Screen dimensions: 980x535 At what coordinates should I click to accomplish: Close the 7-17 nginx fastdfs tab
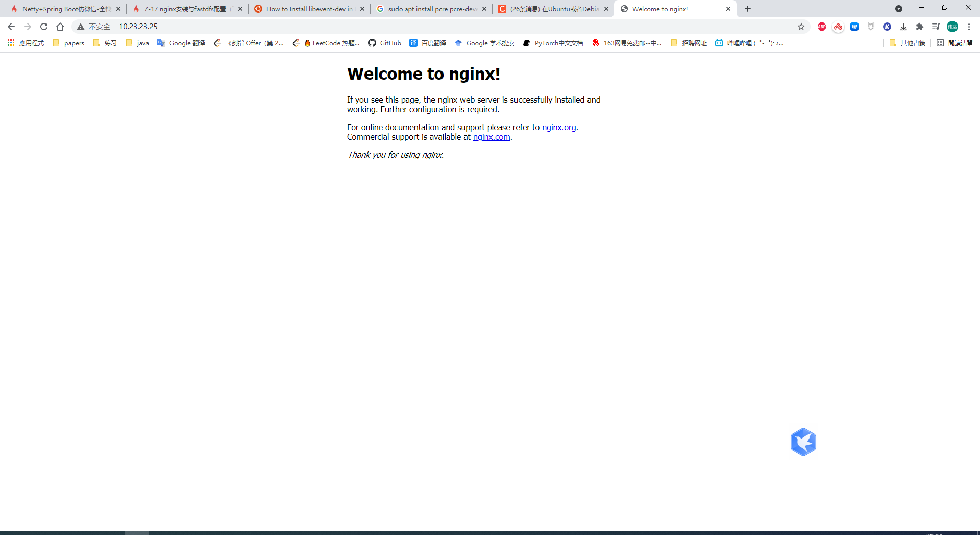pyautogui.click(x=240, y=9)
